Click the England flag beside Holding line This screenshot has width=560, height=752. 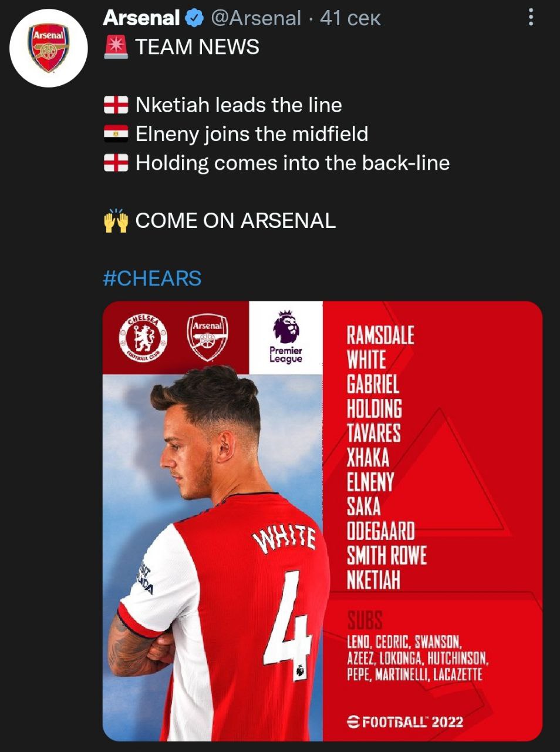click(x=116, y=163)
